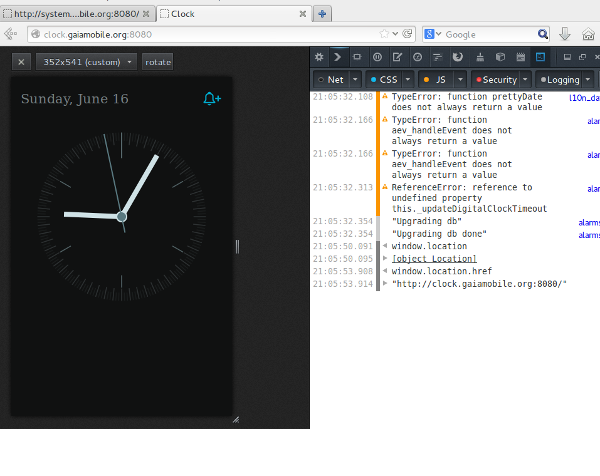Screen dimensions: 600x476
Task: Open the Style Editor tool
Action: (x=398, y=58)
